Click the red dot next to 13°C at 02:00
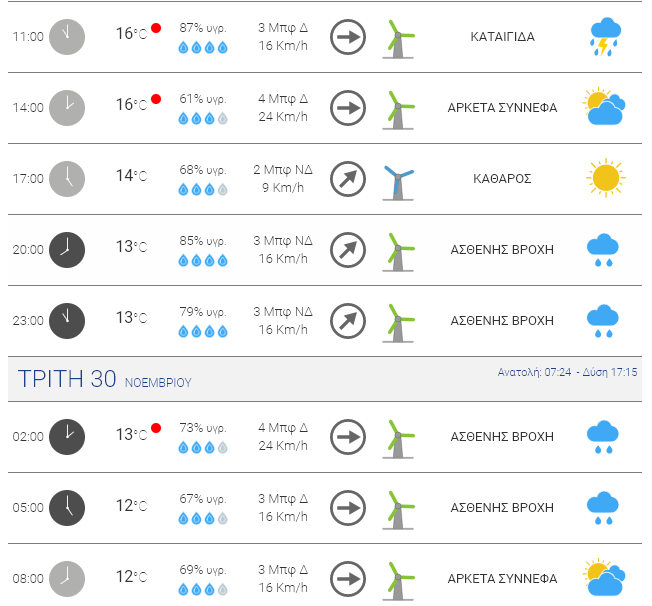The width and height of the screenshot is (652, 606). coord(156,428)
